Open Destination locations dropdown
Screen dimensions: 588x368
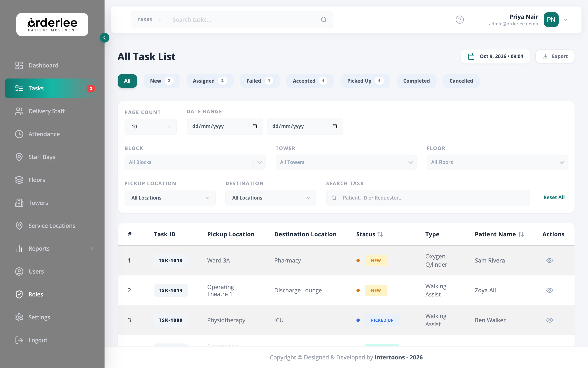(x=271, y=198)
